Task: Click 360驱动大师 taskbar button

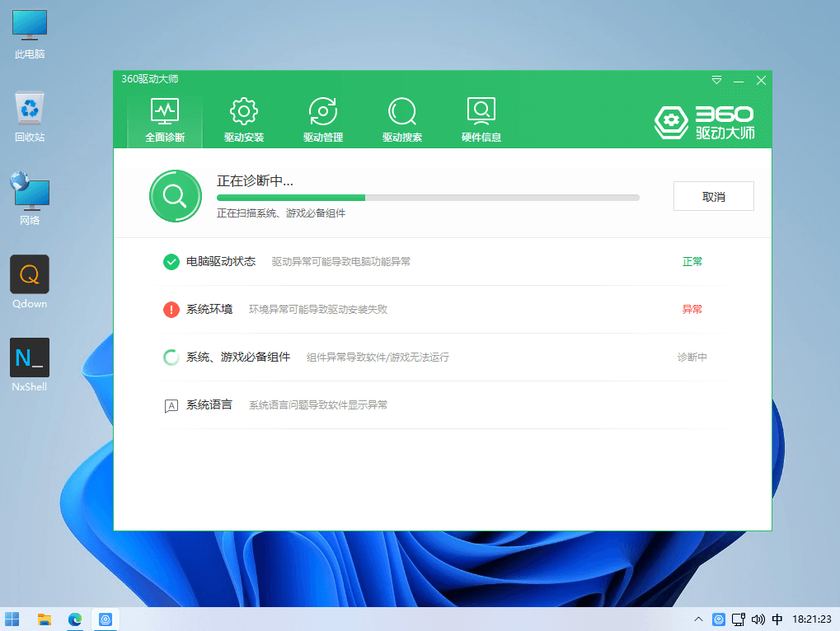Action: click(x=106, y=619)
